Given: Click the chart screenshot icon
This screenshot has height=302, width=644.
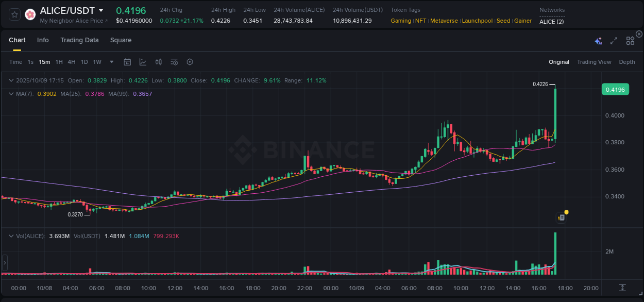Looking at the screenshot, I should coord(561,216).
